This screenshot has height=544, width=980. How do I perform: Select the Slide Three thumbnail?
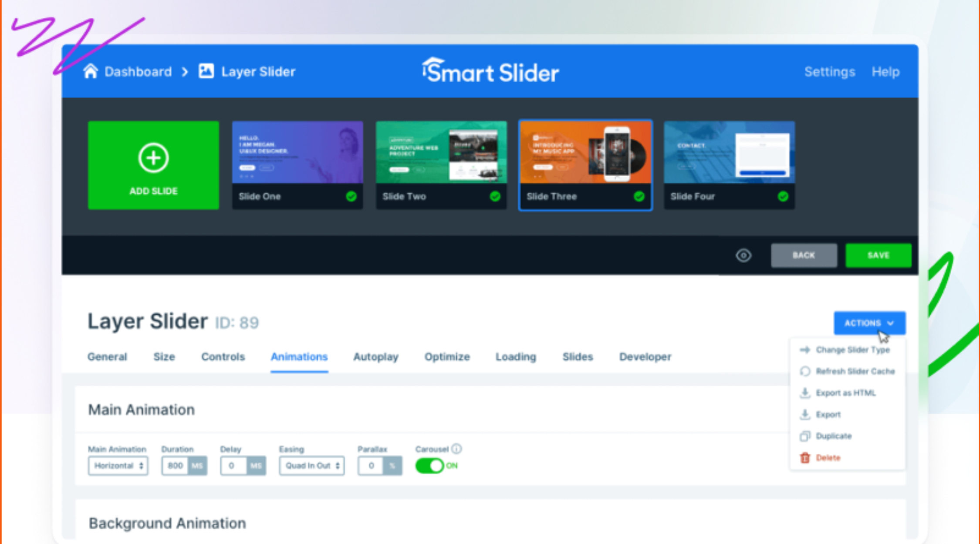(x=585, y=165)
